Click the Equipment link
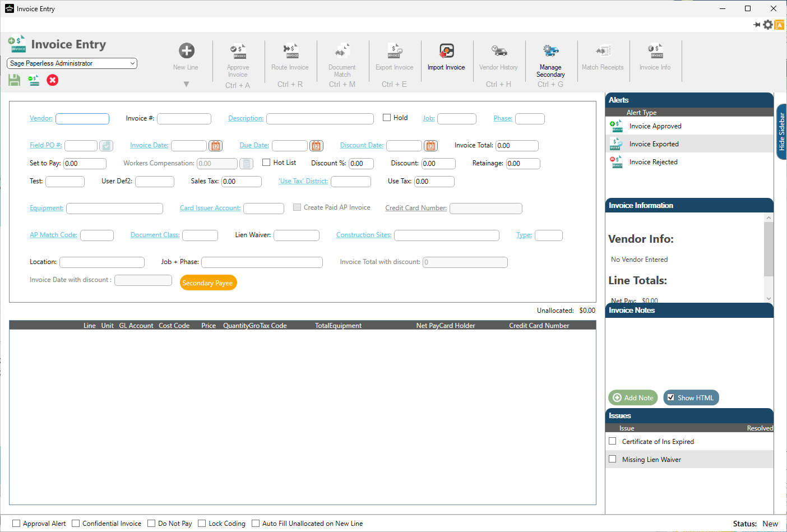Viewport: 787px width, 532px height. 47,208
